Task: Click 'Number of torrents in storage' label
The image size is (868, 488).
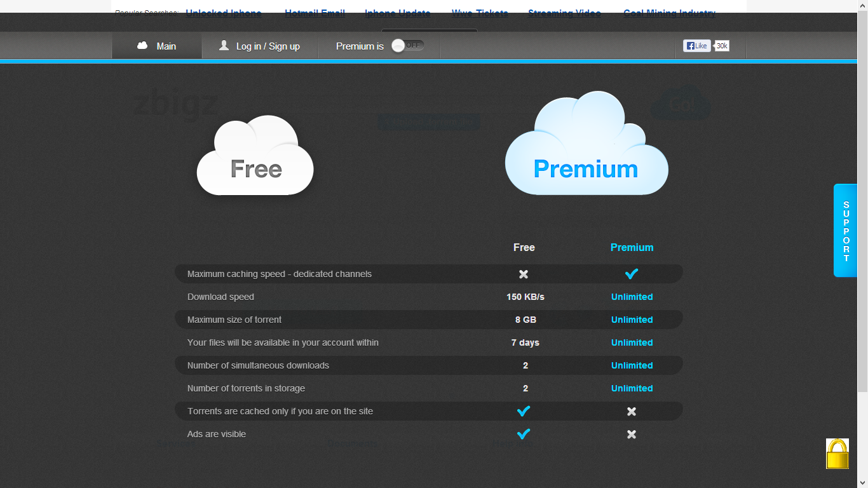Action: (x=246, y=388)
